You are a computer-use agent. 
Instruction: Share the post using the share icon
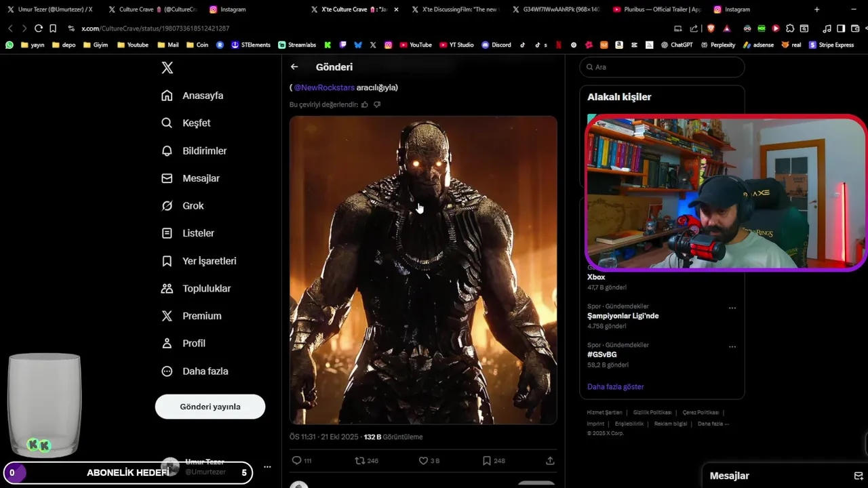pos(550,460)
